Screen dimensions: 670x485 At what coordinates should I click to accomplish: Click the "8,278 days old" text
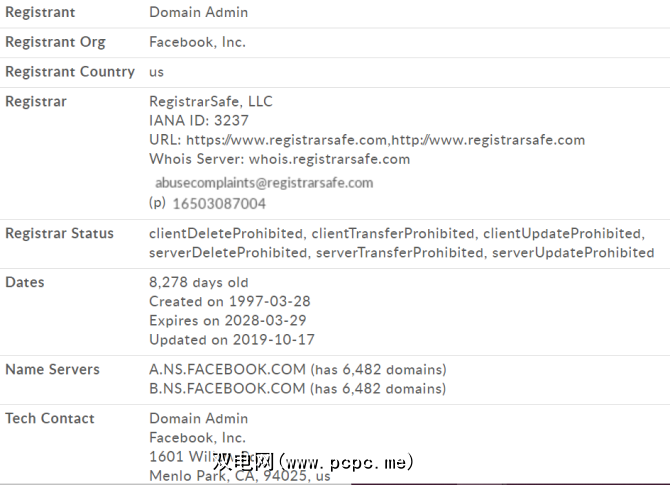[x=199, y=282]
